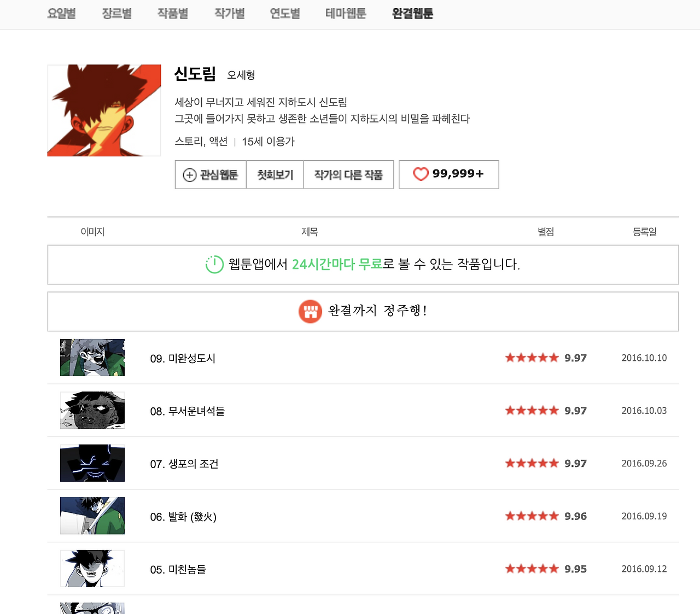
Task: Click the genre text 스토리, 액션
Action: 201,142
